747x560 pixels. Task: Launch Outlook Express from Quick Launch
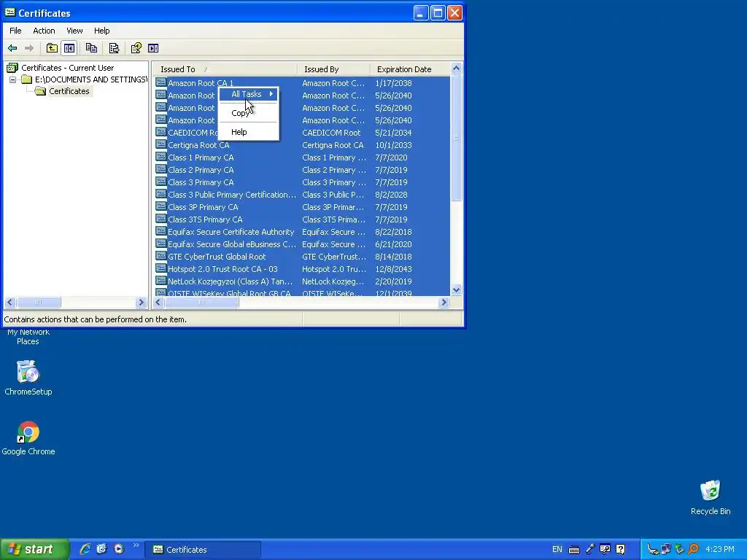(101, 549)
